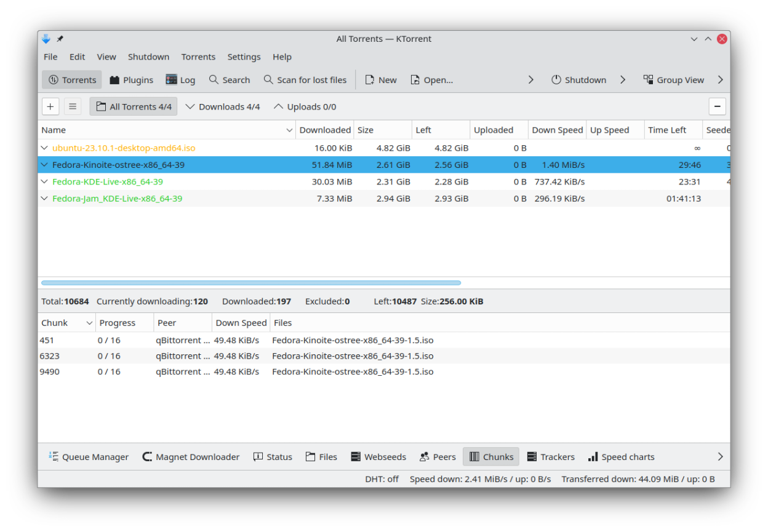Switch to the Downloads 4/4 tab

click(222, 107)
